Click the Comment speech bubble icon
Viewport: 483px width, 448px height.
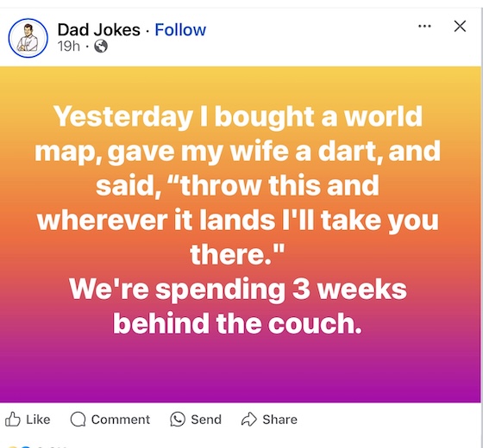tap(78, 419)
